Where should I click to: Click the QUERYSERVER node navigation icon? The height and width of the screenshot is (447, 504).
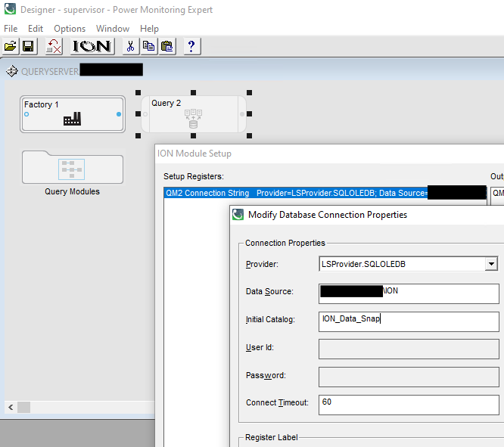click(12, 71)
